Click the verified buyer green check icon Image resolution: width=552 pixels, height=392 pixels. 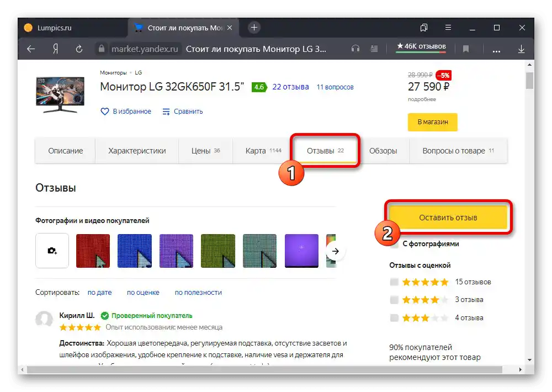[104, 316]
